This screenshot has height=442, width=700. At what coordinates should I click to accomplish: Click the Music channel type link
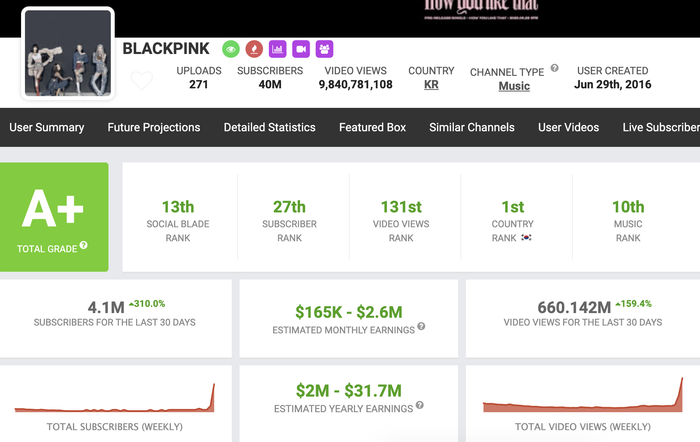point(514,87)
